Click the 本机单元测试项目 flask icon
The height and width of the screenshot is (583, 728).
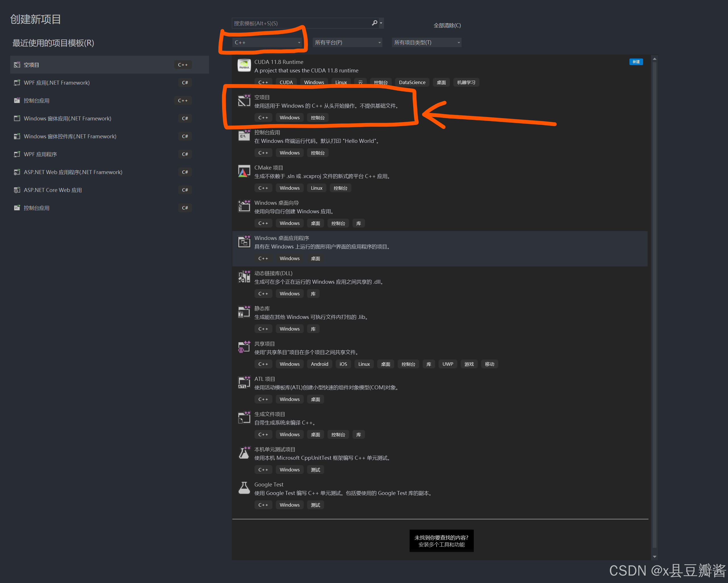(x=244, y=453)
